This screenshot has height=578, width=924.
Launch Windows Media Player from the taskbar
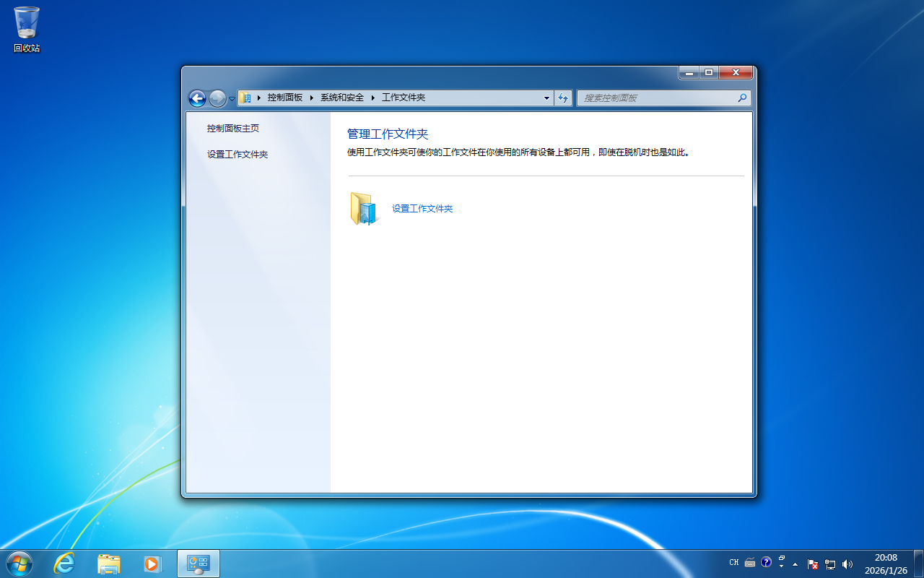(153, 564)
